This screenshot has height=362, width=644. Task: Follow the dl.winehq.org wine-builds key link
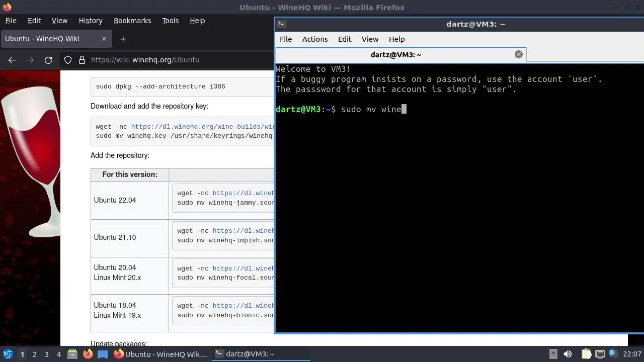click(202, 127)
